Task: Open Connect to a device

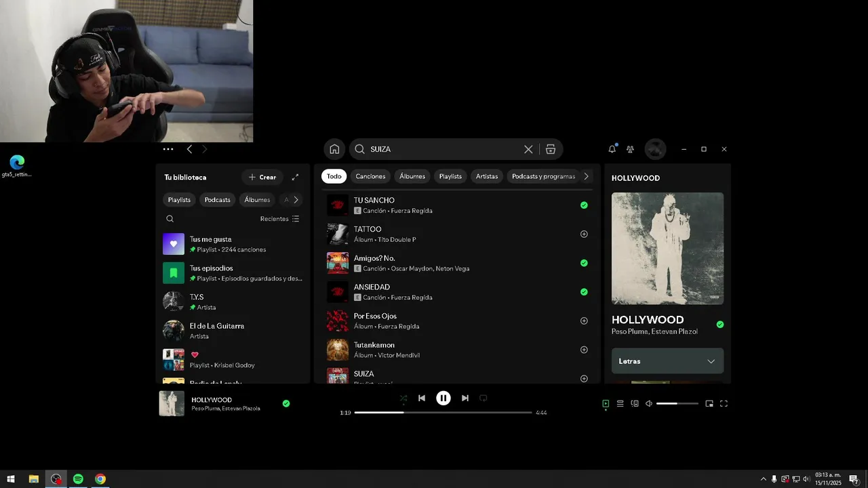Action: (635, 403)
